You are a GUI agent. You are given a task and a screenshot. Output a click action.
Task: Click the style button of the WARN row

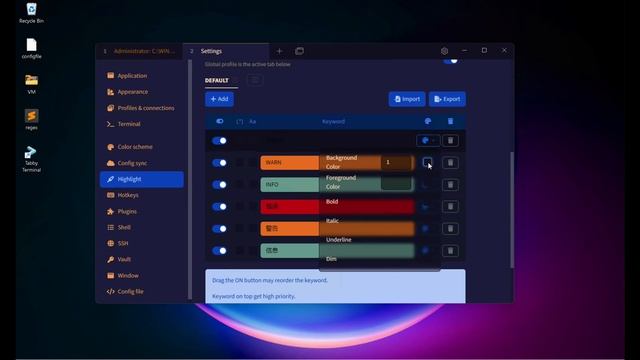427,162
